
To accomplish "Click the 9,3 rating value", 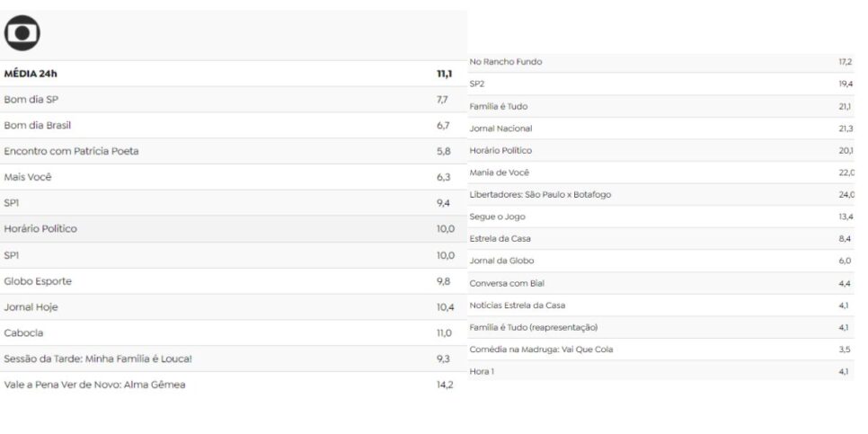I will coord(443,359).
